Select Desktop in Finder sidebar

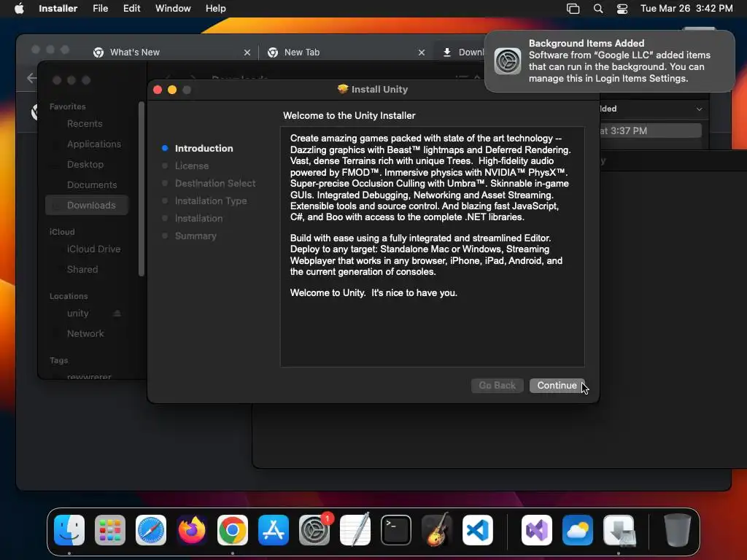(85, 164)
